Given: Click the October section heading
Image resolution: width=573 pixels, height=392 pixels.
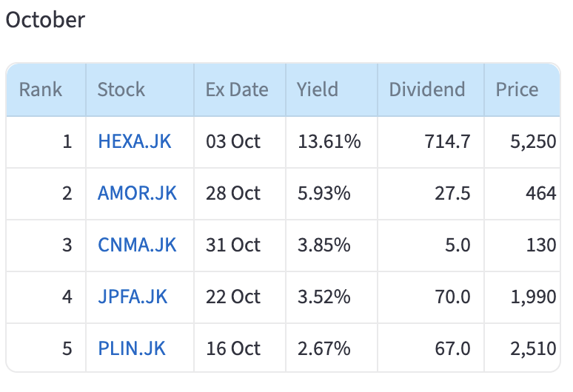Looking at the screenshot, I should [x=45, y=20].
